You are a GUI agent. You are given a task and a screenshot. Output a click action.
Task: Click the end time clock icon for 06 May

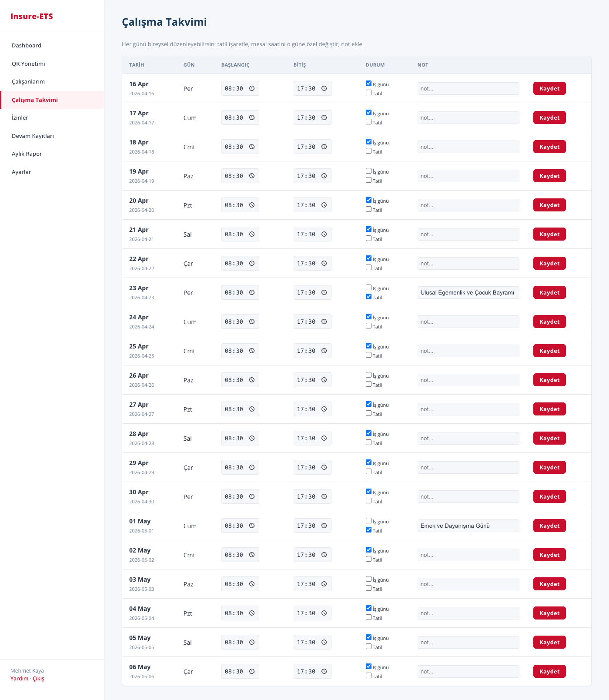coord(324,672)
